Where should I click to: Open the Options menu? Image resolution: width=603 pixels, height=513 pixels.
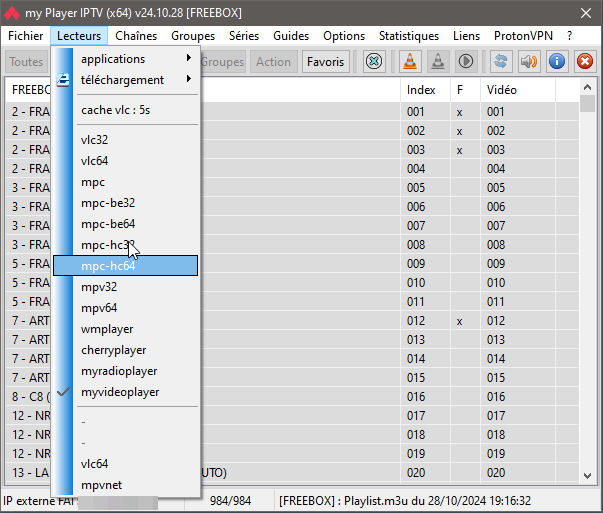(344, 36)
